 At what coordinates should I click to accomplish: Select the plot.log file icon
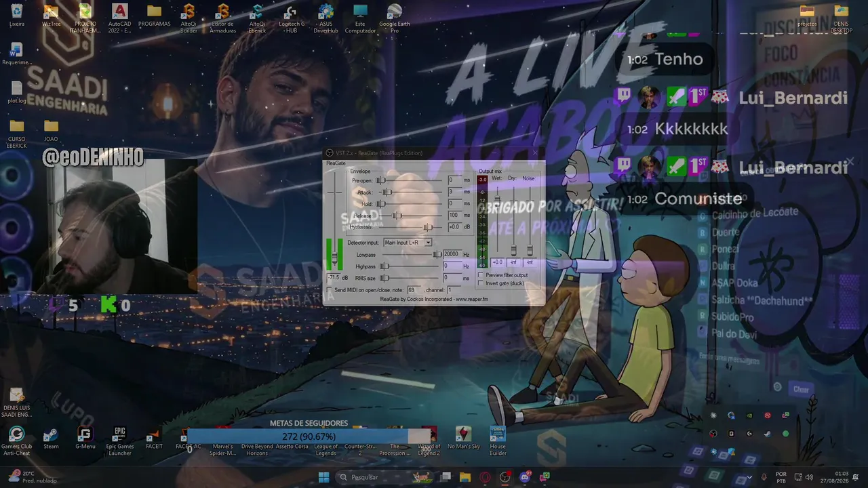point(17,92)
